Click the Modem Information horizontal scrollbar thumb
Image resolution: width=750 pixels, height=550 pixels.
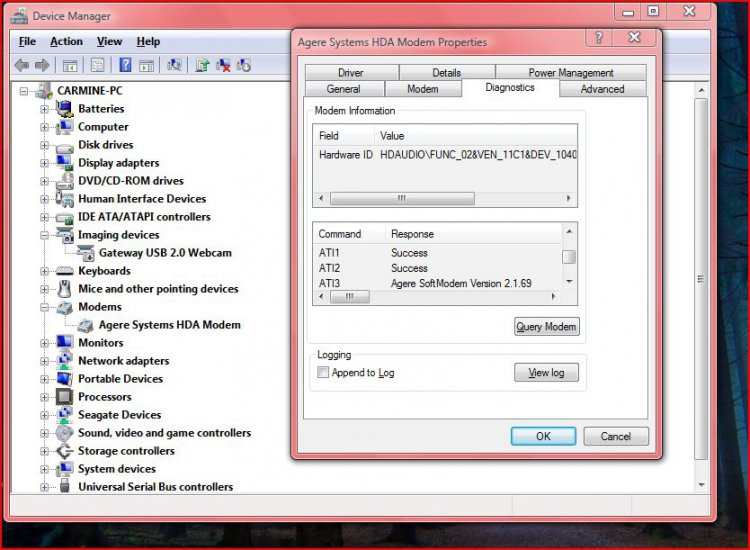[402, 198]
